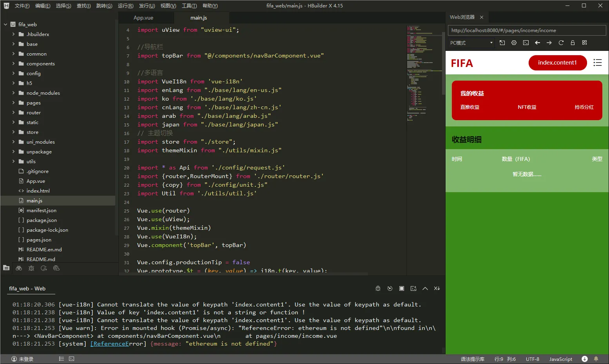Image resolution: width=609 pixels, height=364 pixels.
Task: Open the PC模式 device mode dropdown
Action: [x=471, y=43]
